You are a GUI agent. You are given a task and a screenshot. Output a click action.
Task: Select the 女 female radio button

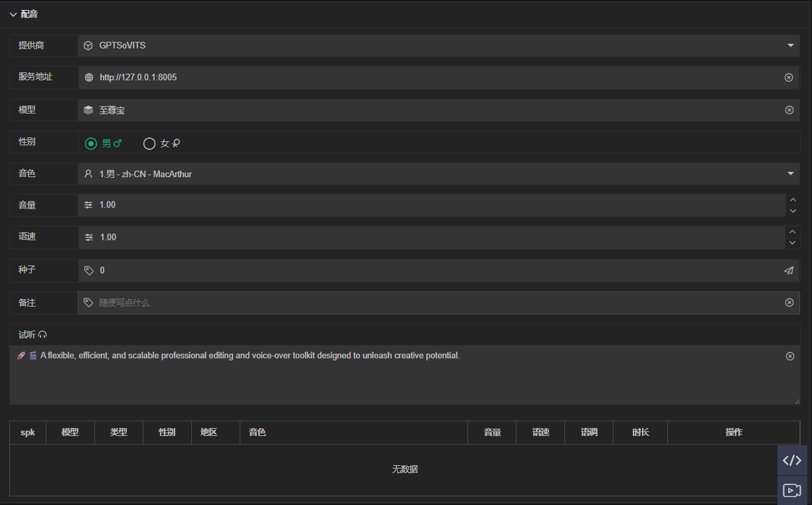click(x=149, y=143)
